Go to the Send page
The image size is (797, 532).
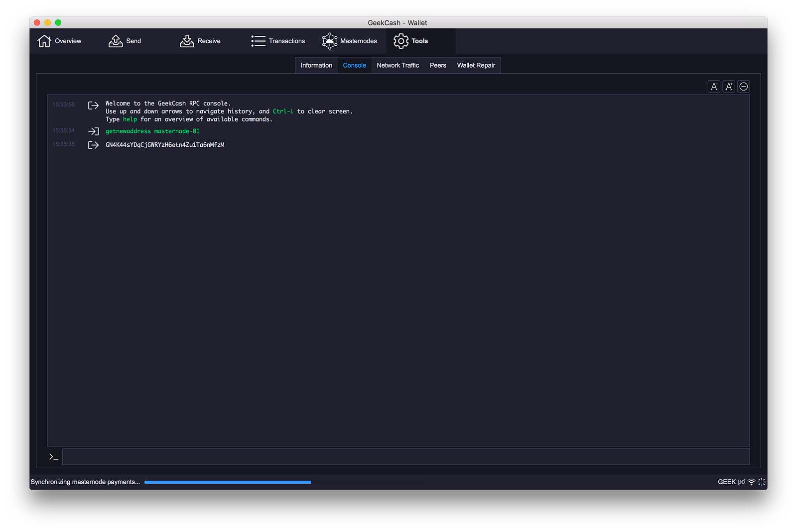coord(125,41)
